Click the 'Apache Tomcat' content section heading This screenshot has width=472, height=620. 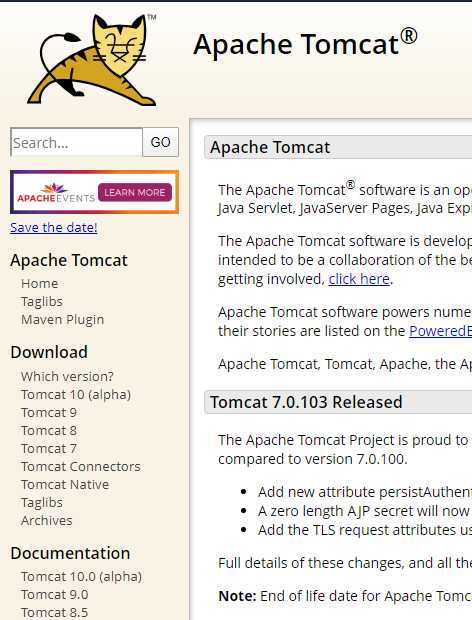[270, 147]
